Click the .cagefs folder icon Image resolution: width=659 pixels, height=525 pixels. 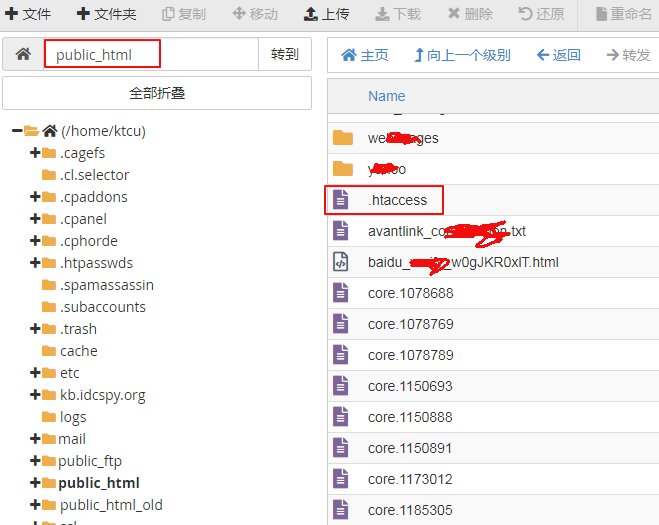tap(49, 153)
